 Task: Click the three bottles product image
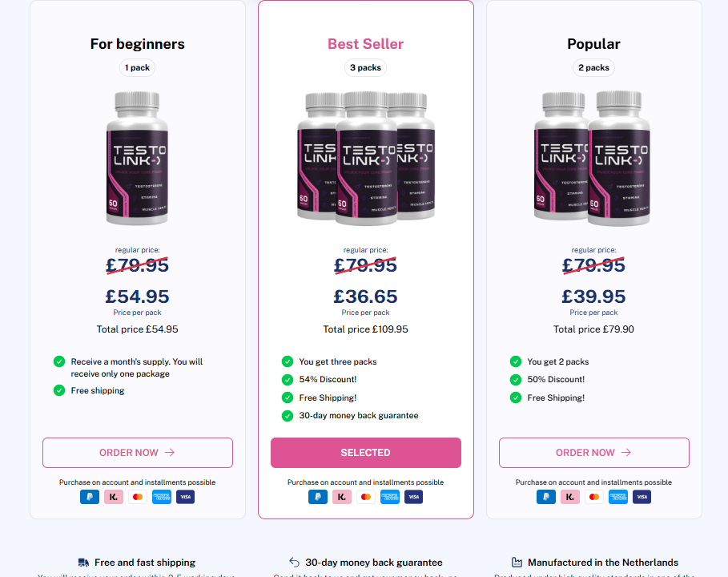pos(366,159)
